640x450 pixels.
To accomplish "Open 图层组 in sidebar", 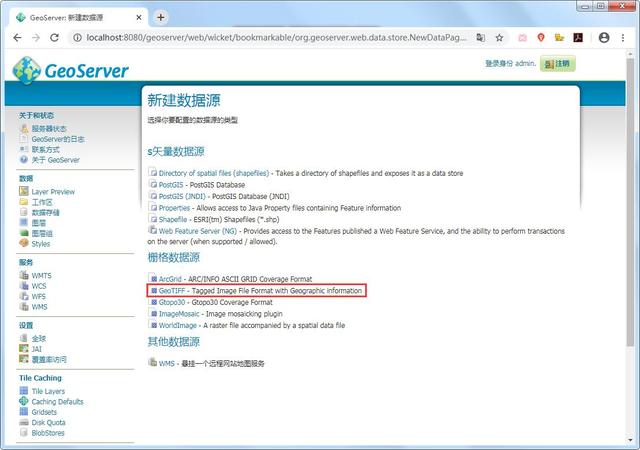I will (x=42, y=234).
